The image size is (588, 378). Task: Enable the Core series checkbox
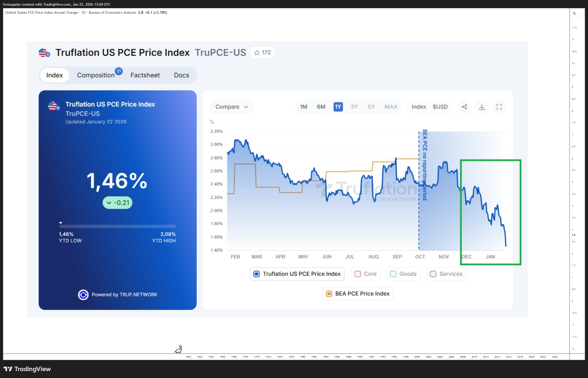[x=365, y=274]
